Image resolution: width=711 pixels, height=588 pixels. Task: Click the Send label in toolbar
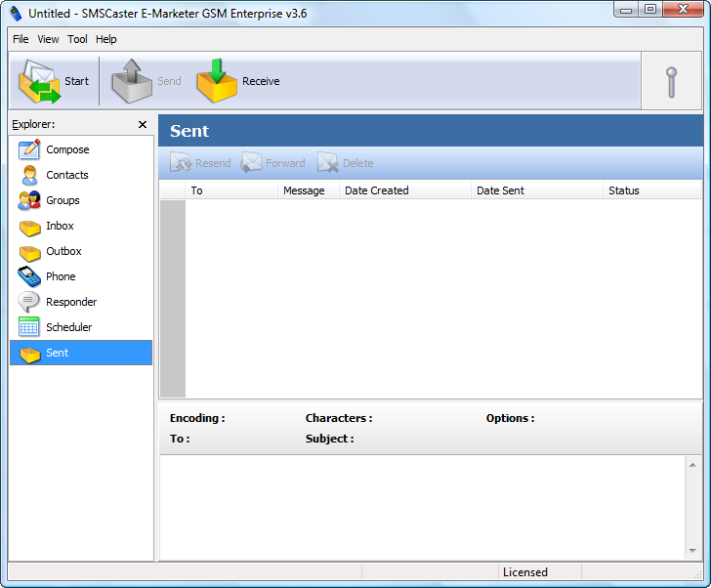pyautogui.click(x=169, y=81)
